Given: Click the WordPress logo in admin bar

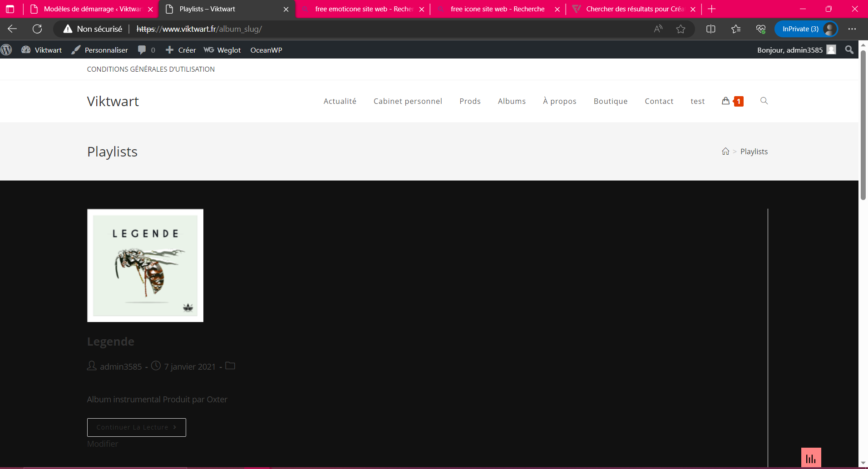Looking at the screenshot, I should 6,50.
